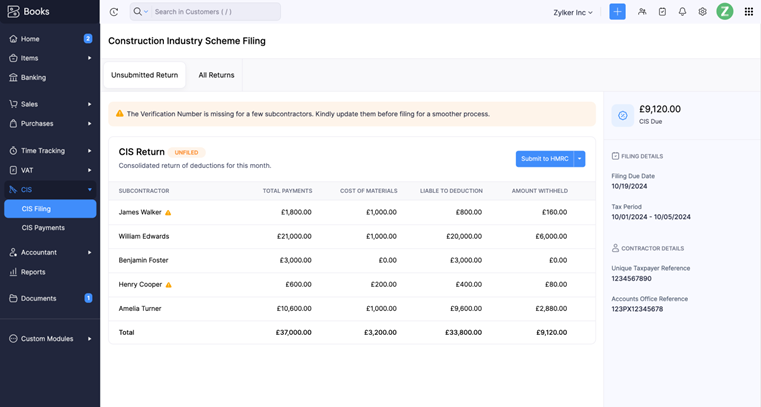Expand the Purchases submenu arrow
This screenshot has height=407, width=761.
[x=89, y=124]
